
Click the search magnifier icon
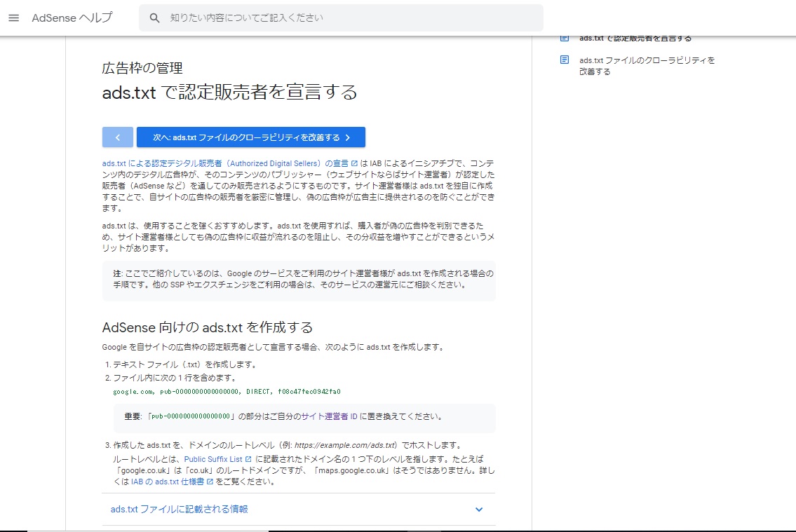[154, 18]
